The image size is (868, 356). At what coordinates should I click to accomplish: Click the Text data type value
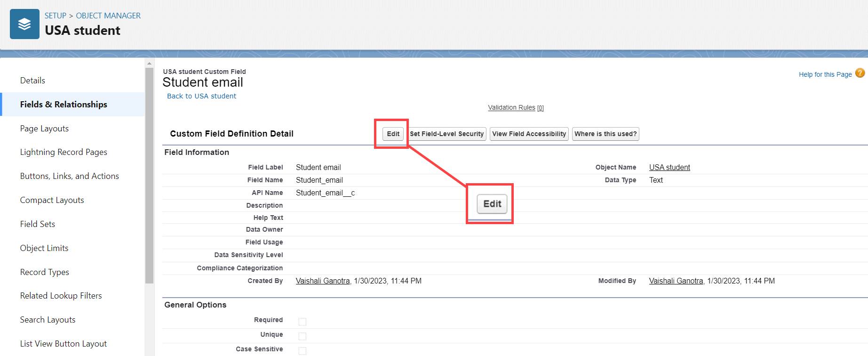click(656, 180)
